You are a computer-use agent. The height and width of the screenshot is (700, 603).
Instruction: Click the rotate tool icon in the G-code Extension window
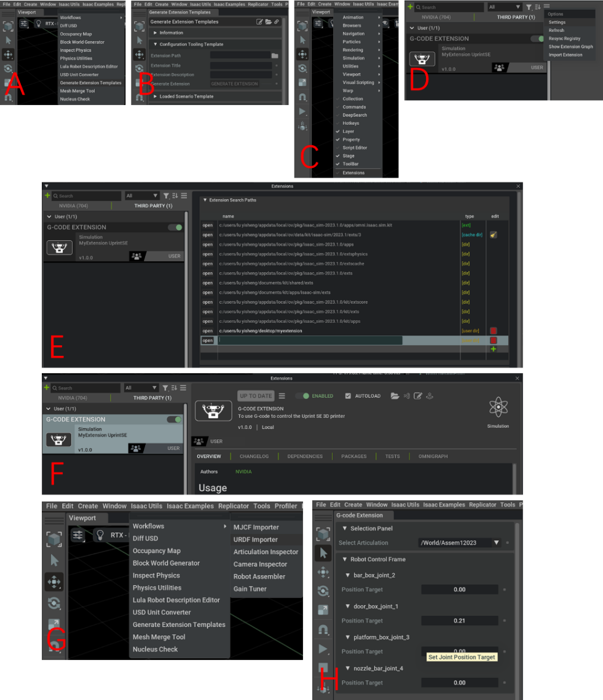[x=323, y=591]
